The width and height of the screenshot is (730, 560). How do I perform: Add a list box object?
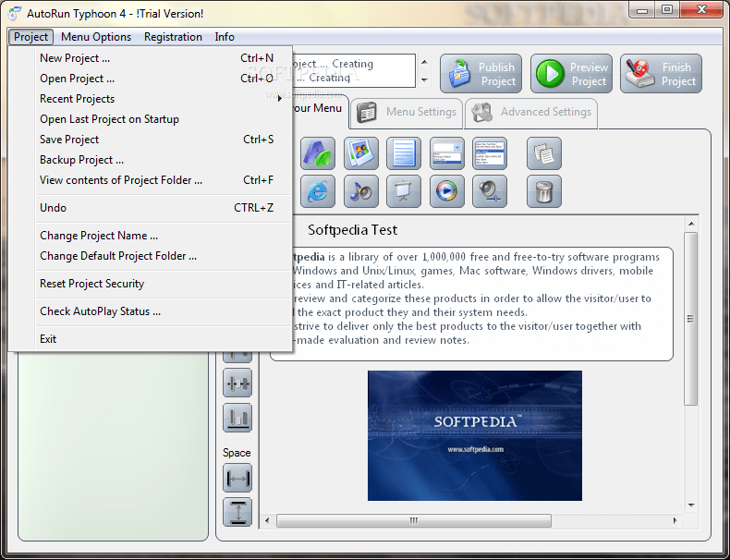(x=490, y=153)
